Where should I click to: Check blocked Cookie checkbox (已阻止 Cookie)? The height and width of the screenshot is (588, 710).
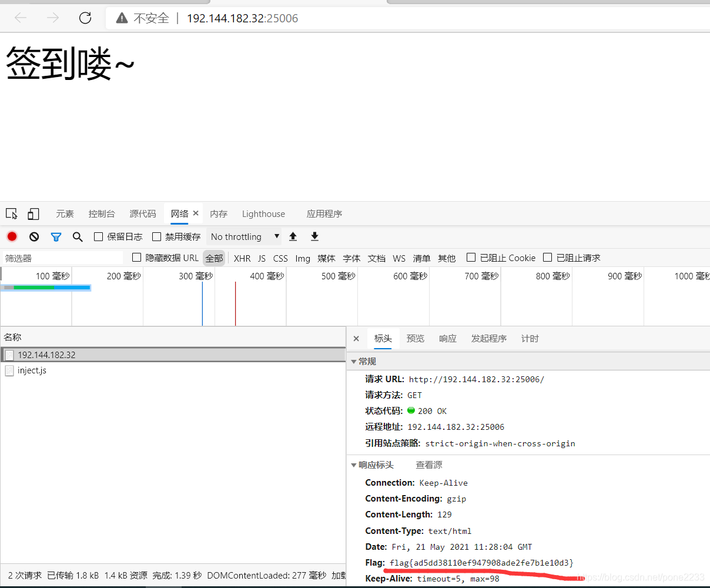point(471,258)
